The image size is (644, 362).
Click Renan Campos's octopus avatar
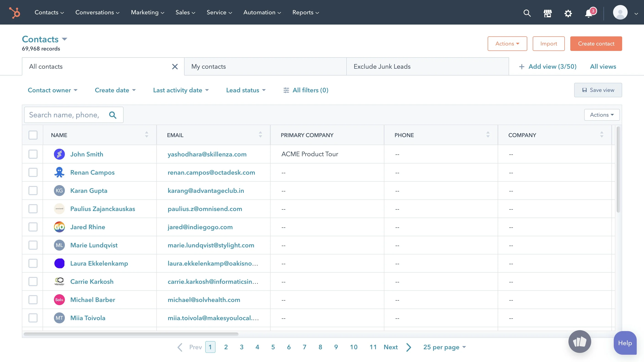pyautogui.click(x=59, y=172)
